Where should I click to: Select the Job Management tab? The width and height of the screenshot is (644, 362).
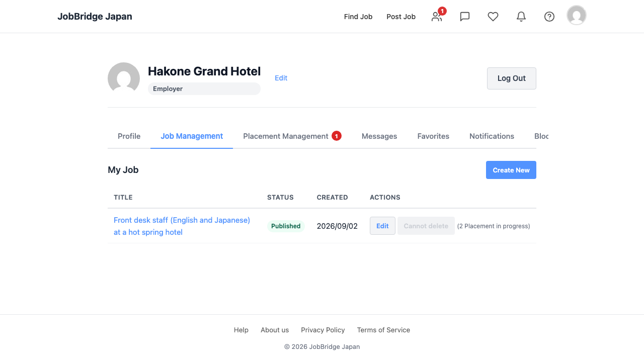192,136
